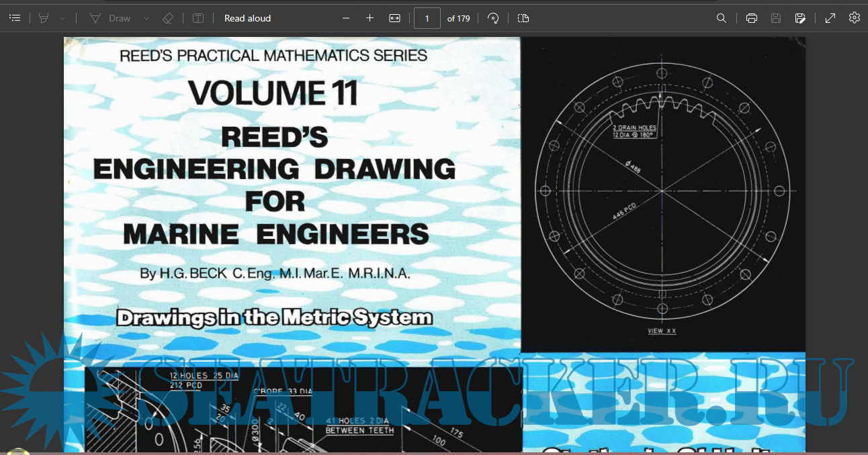
Task: Open the PDF settings gear
Action: pos(855,18)
